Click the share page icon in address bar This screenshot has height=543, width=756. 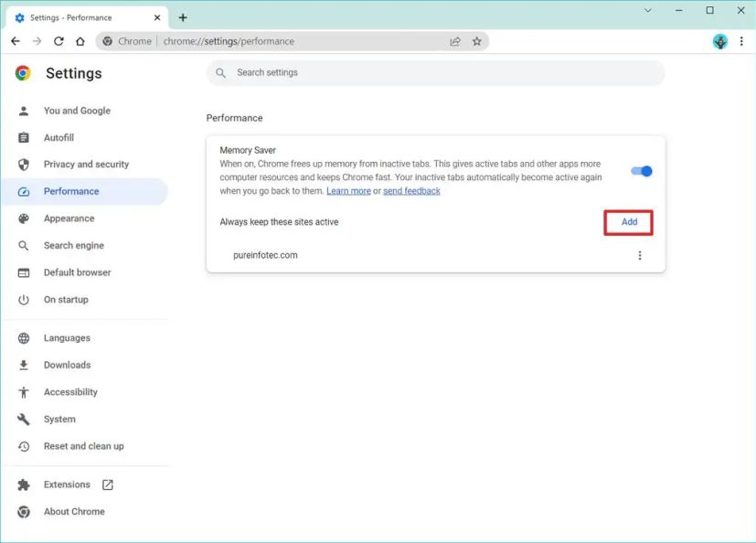click(x=455, y=41)
